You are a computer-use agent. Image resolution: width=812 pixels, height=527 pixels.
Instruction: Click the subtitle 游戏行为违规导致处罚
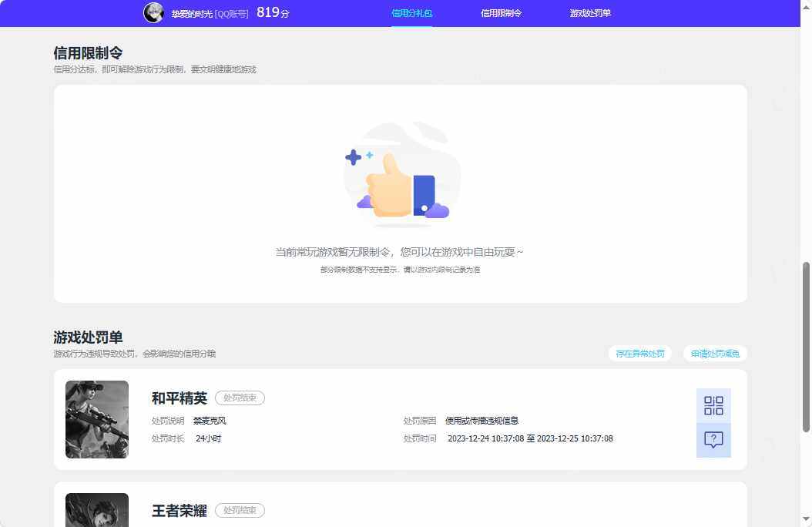135,354
